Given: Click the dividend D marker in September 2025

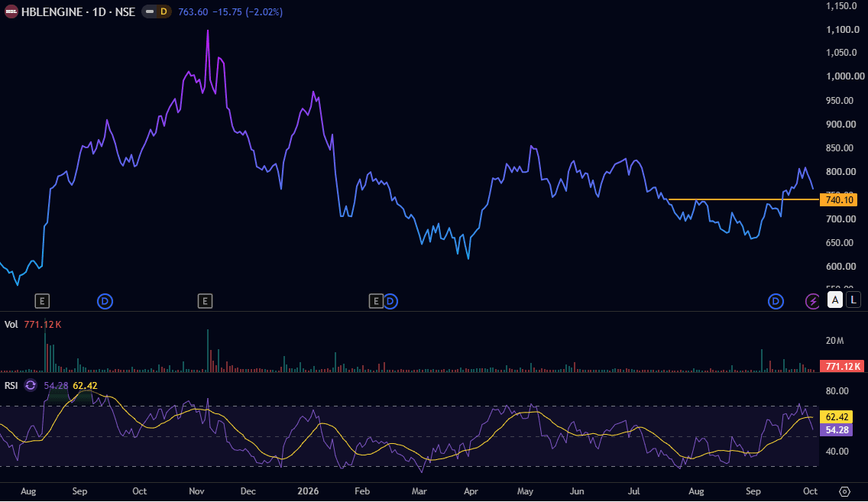Looking at the screenshot, I should pyautogui.click(x=105, y=301).
